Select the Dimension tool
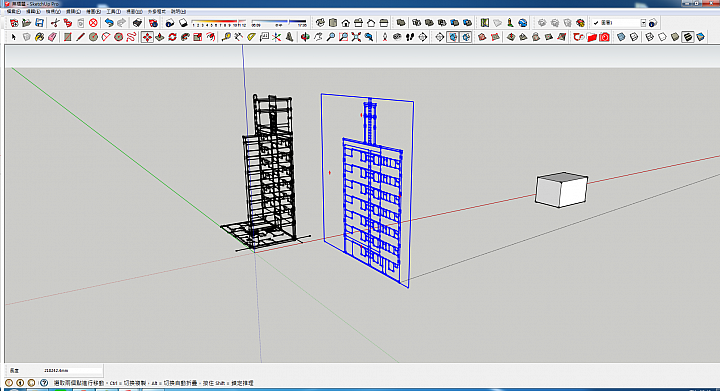The image size is (720, 391). click(238, 37)
